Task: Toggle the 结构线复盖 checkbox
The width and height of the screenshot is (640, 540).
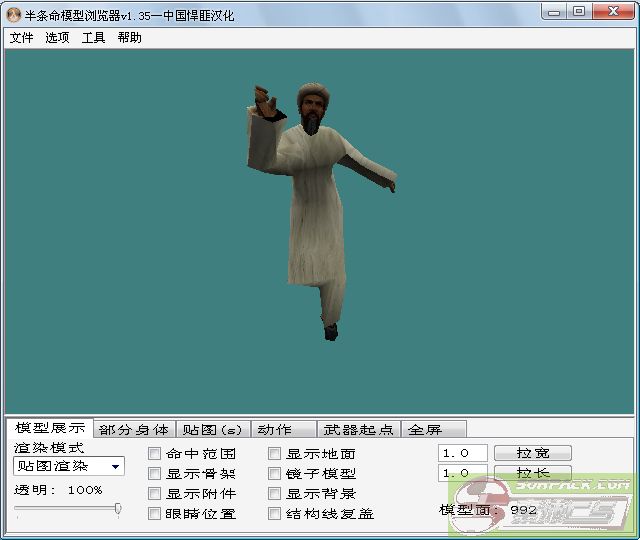Action: [x=275, y=514]
